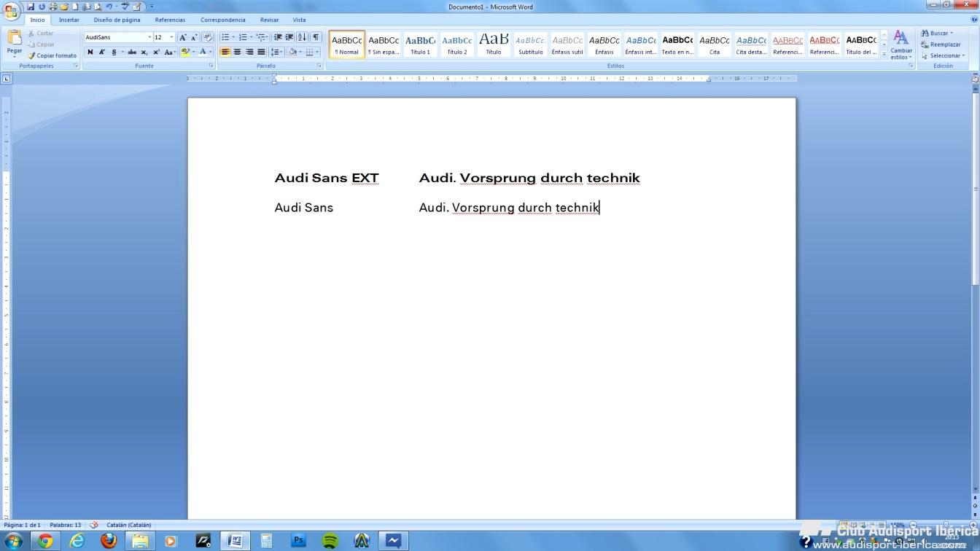The image size is (980, 551).
Task: Align text left
Action: coord(225,52)
